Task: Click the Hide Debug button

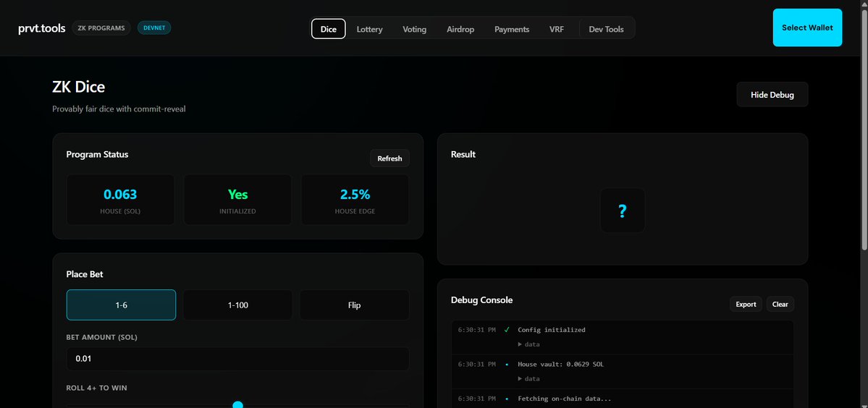Action: pyautogui.click(x=772, y=95)
